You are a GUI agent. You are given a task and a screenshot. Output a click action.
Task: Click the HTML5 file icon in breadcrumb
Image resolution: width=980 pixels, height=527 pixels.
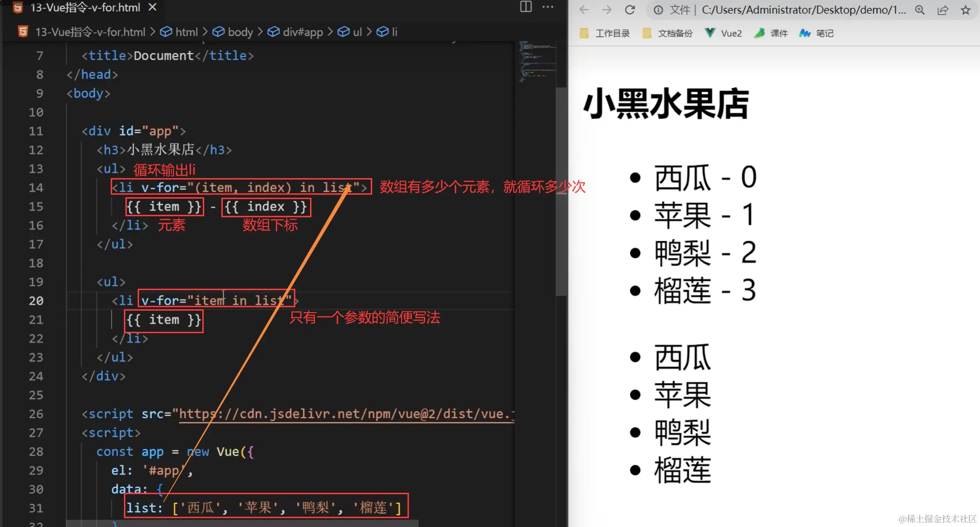[23, 32]
